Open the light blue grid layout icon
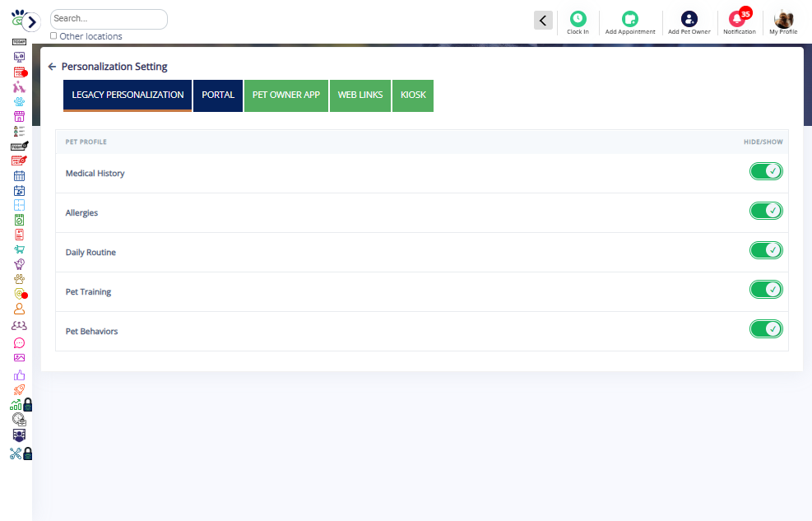 coord(19,205)
